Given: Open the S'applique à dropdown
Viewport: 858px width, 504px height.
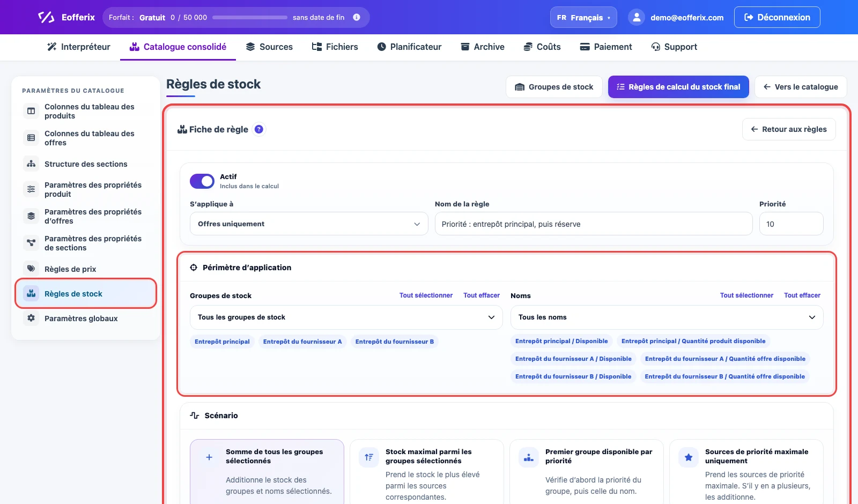Looking at the screenshot, I should 309,224.
